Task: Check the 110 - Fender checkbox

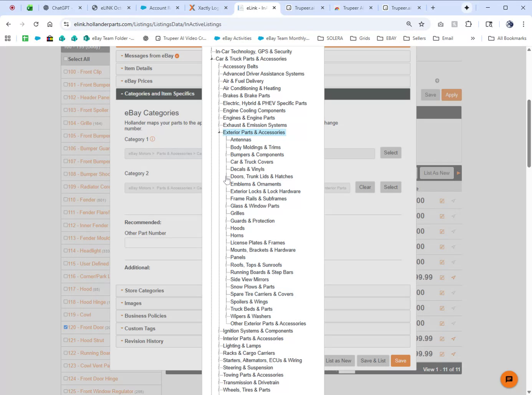Action: point(66,200)
